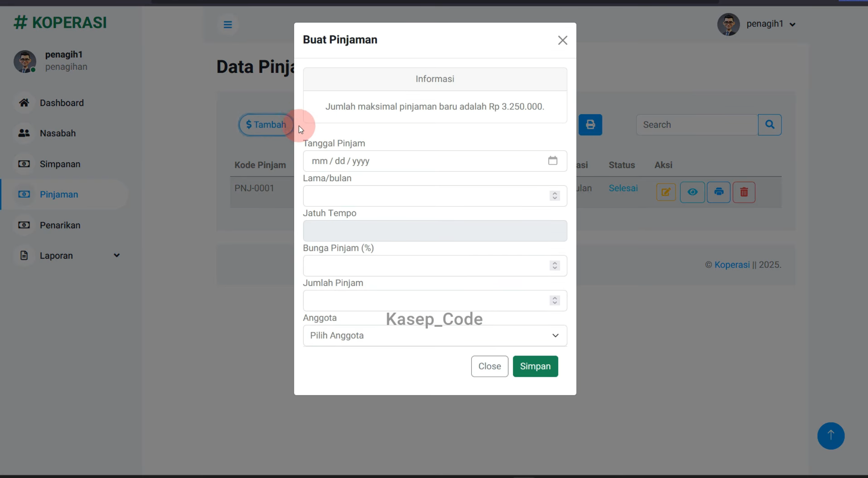The width and height of the screenshot is (868, 478).
Task: Adjust the Lama/bulan spinner arrows
Action: pos(555,196)
